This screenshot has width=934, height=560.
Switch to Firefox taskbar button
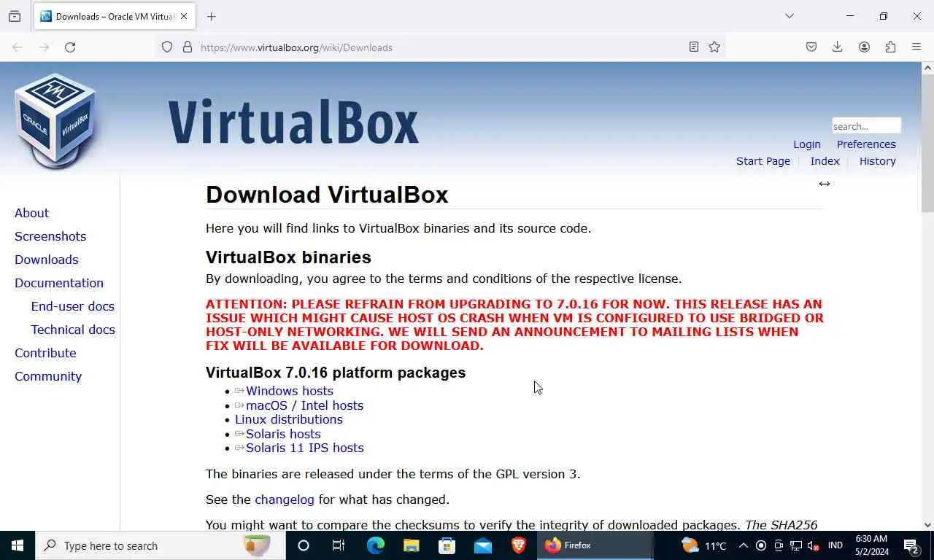[x=595, y=545]
